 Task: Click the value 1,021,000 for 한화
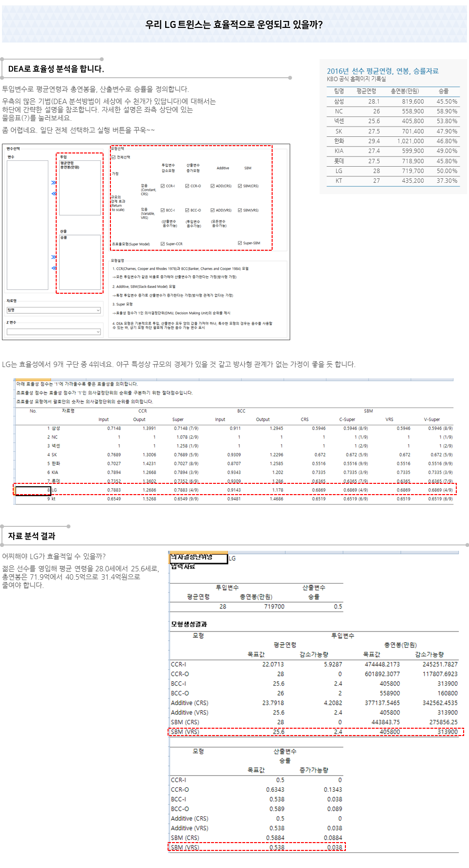pos(410,141)
